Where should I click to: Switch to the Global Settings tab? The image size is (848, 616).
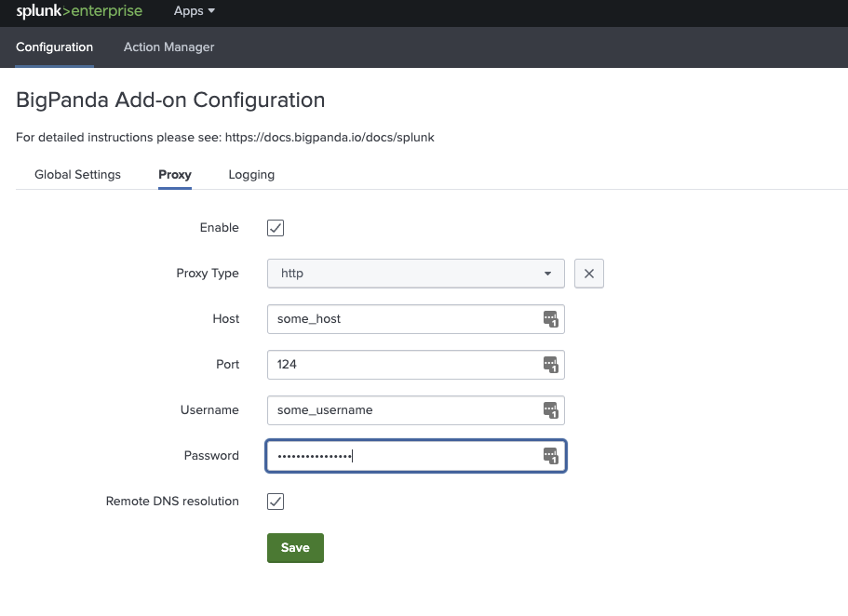[77, 174]
